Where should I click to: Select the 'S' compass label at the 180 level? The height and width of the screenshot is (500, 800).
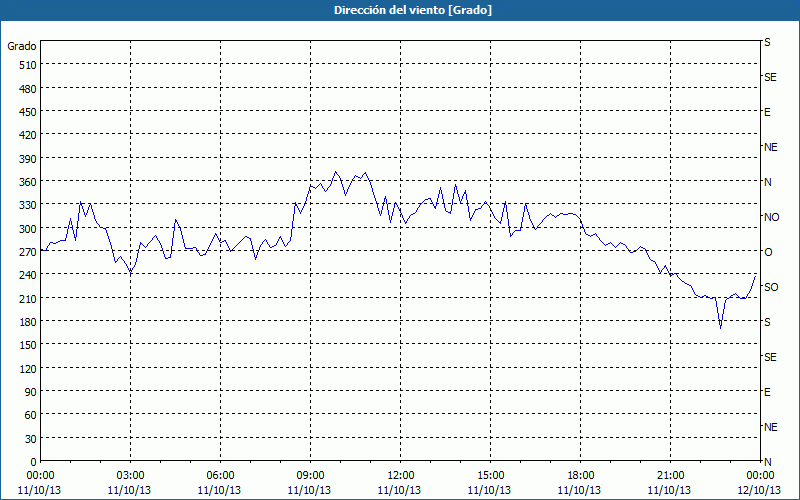767,322
